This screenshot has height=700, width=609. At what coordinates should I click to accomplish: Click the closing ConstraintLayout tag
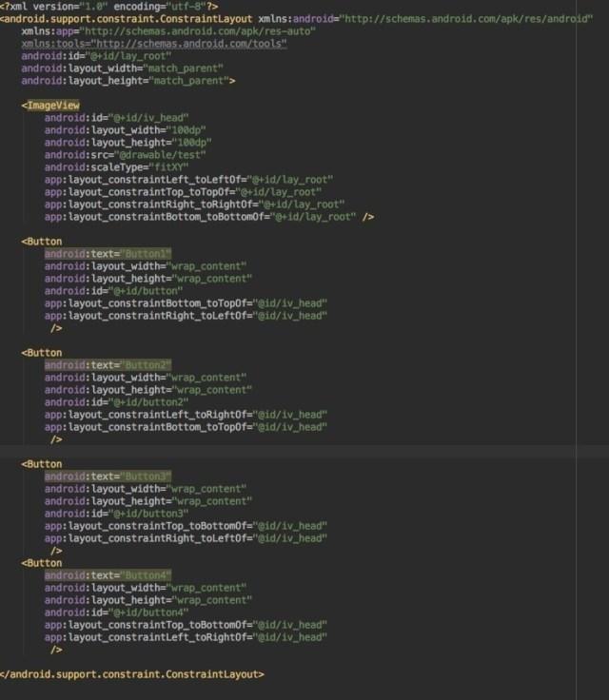[x=133, y=674]
